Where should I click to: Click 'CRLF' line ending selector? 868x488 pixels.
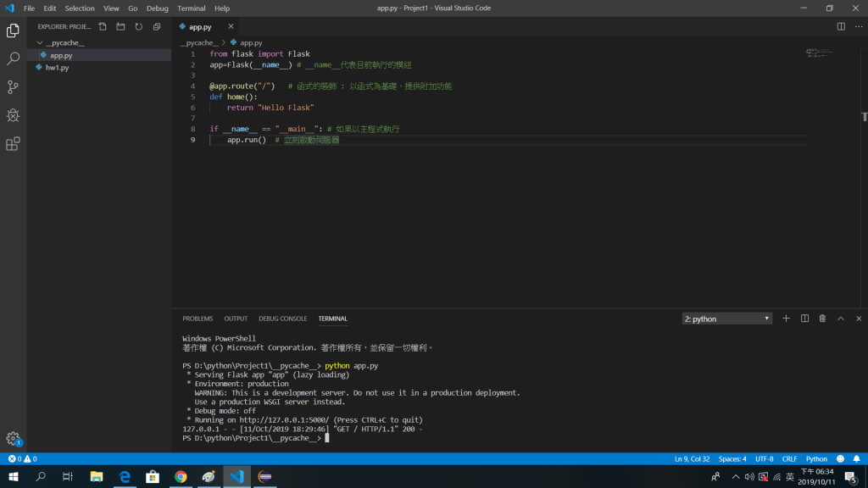789,458
